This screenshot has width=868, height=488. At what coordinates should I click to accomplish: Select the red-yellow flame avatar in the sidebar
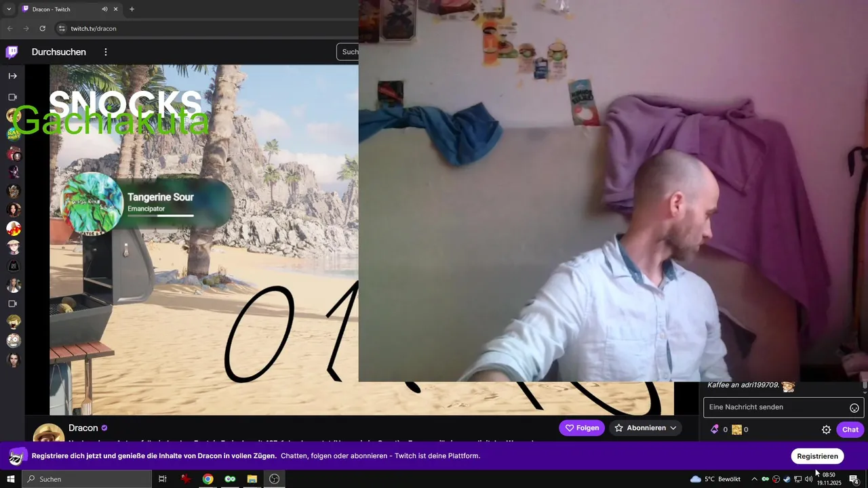14,229
